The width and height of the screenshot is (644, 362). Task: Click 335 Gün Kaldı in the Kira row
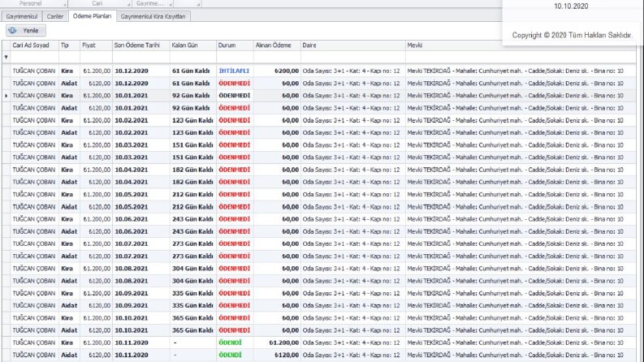(192, 293)
